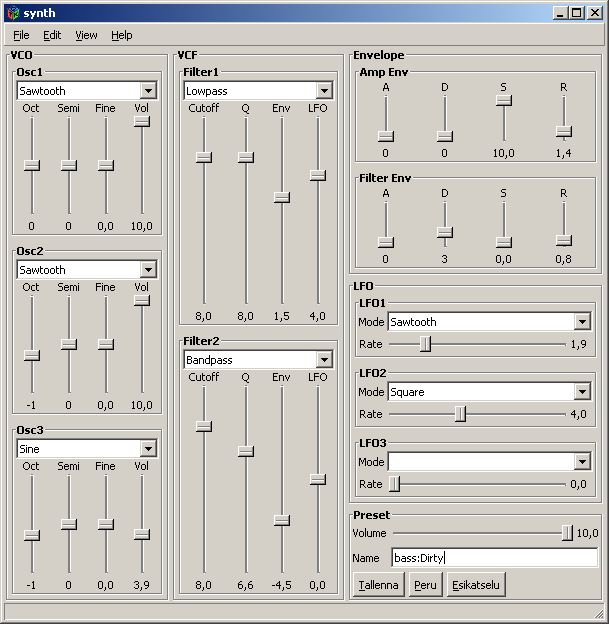
Task: Open the Edit menu
Action: point(52,35)
